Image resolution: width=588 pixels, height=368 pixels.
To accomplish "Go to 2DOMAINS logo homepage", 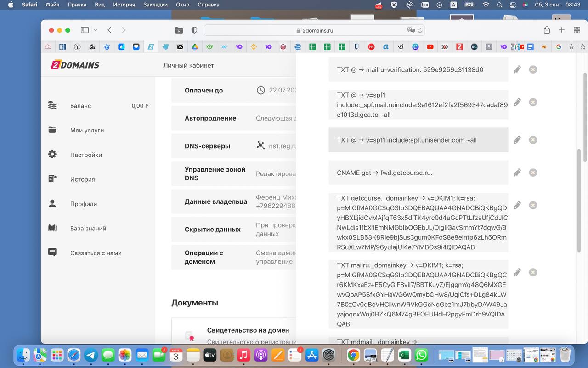I will click(x=75, y=65).
